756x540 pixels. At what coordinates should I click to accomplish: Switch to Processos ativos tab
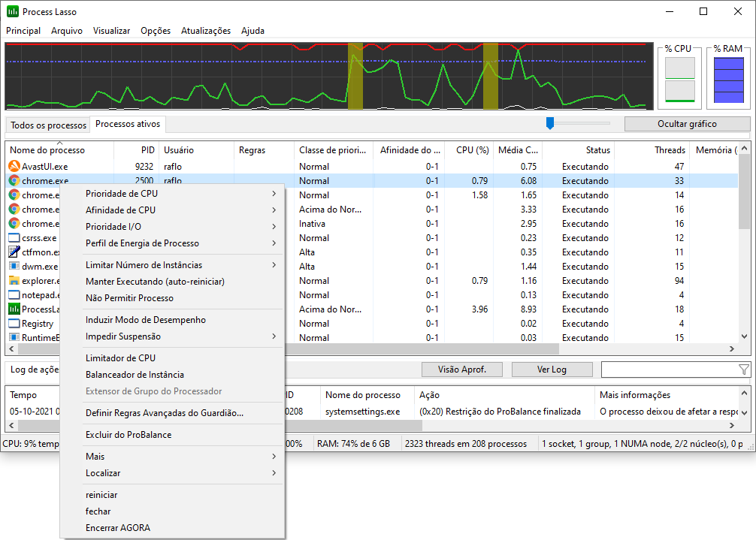128,124
